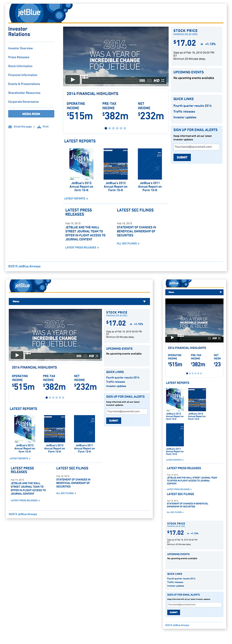Click the printer icon beside Print
Viewport: 232px width, 644px height.
[39, 127]
